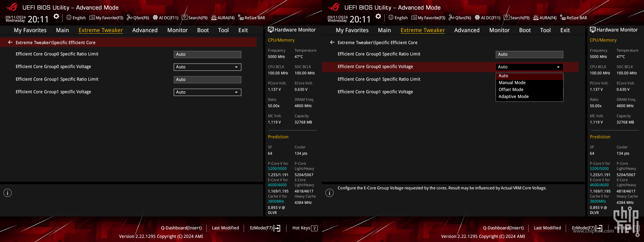Collapse open Group0 specific Voltage dropdown, right screen
644x242 pixels.
(530, 67)
